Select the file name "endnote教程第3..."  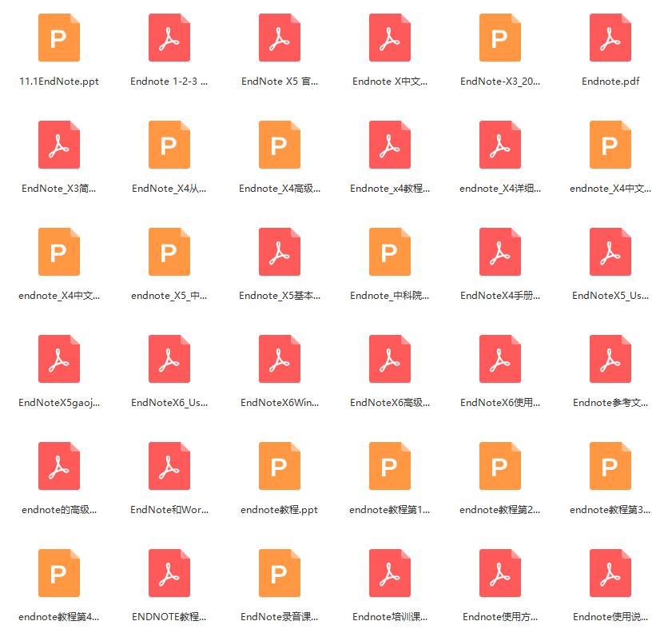click(x=610, y=510)
